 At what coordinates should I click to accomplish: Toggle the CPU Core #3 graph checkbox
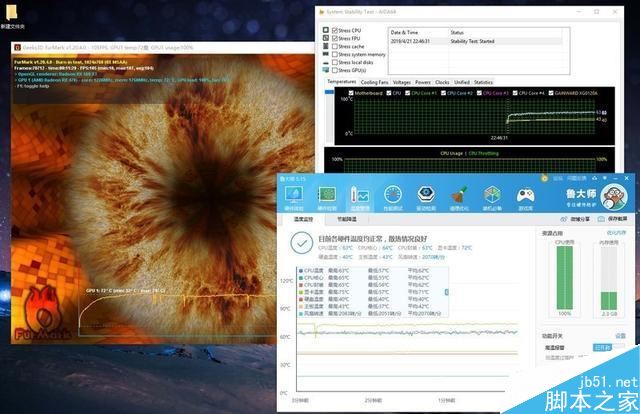479,93
